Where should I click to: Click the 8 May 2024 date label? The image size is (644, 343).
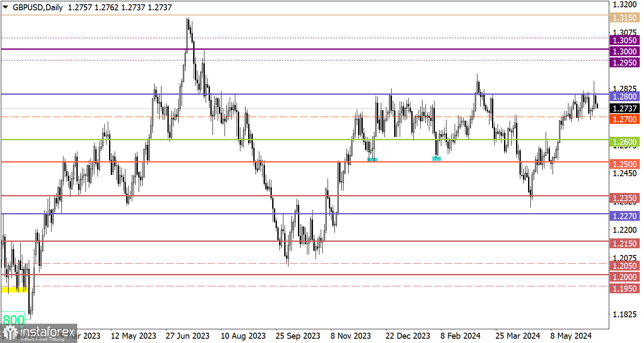pos(571,335)
